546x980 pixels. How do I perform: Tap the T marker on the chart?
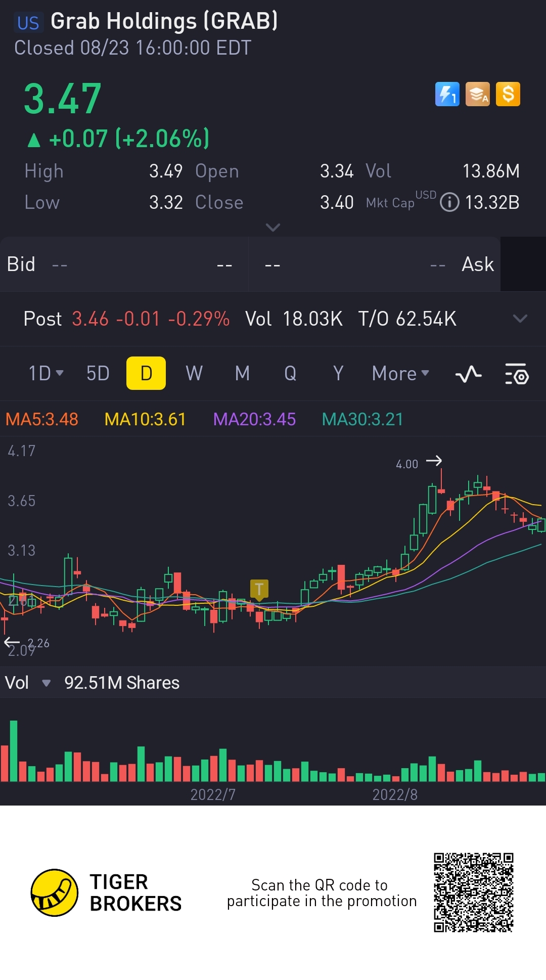pyautogui.click(x=259, y=590)
